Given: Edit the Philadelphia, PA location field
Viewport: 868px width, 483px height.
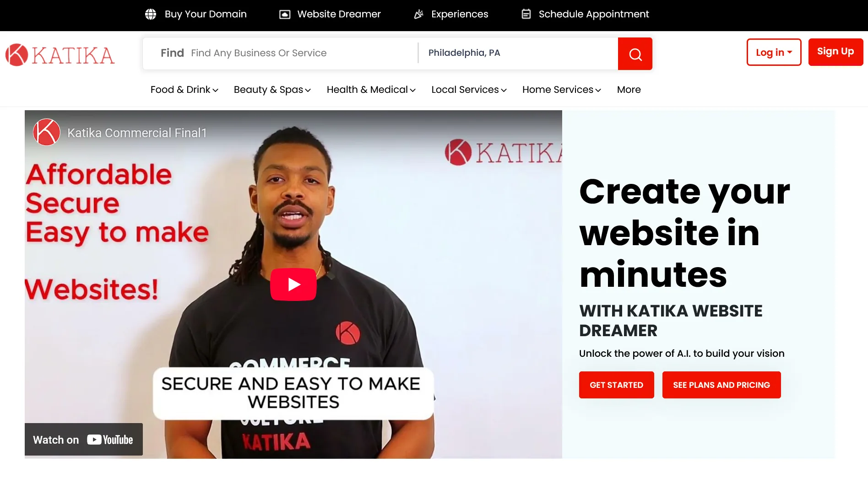Looking at the screenshot, I should point(520,53).
